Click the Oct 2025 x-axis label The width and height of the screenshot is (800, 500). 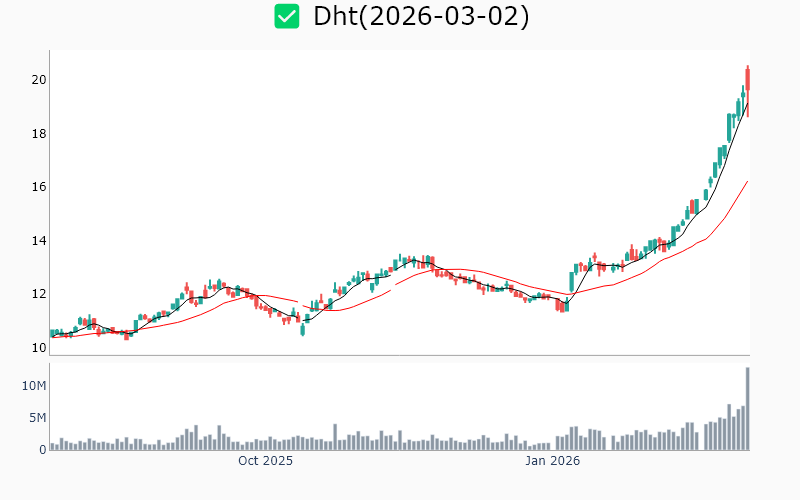coord(265,461)
